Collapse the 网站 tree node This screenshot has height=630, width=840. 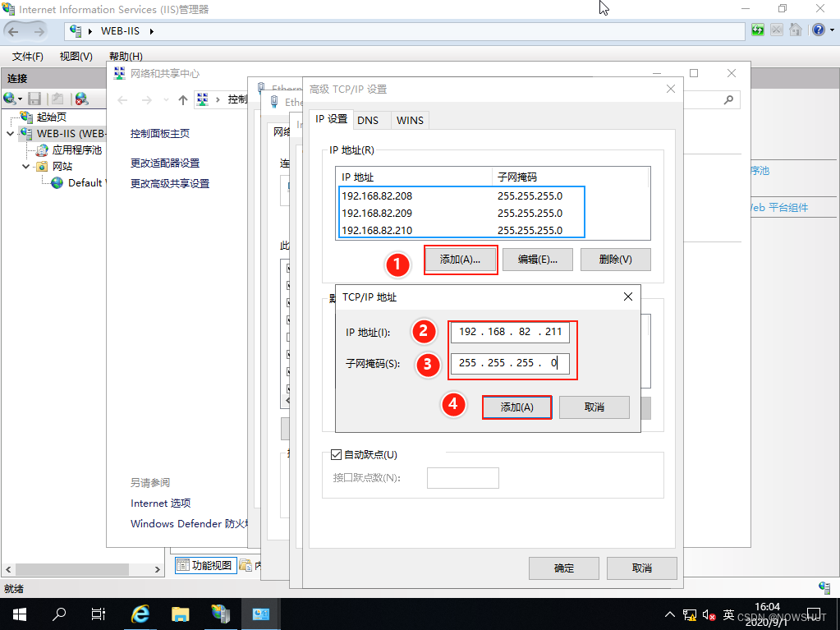25,165
